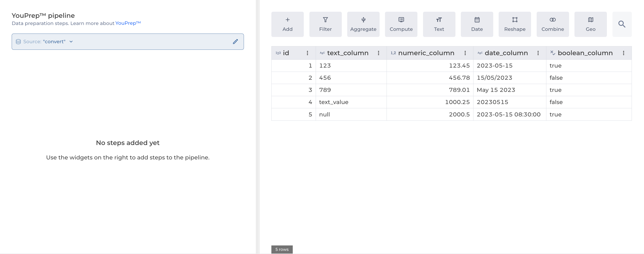Expand the Source "convert" dropdown chevron
644x254 pixels.
[71, 41]
